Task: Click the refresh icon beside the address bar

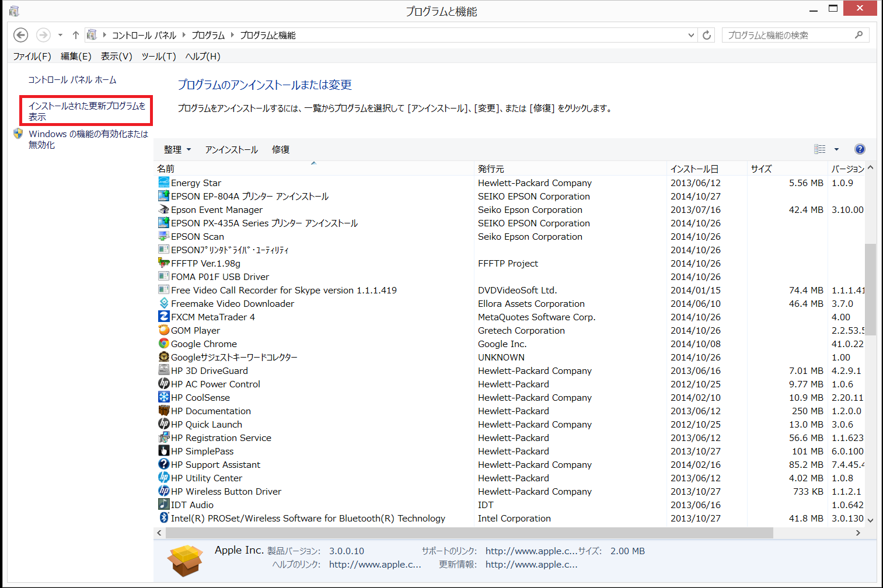Action: tap(707, 35)
